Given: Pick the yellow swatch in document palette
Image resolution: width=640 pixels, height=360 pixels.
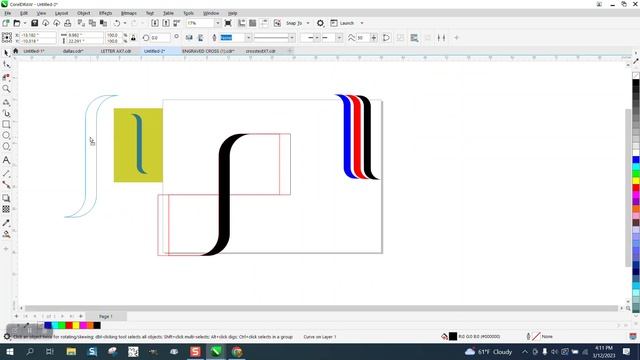Looking at the screenshot, I should point(76,325).
